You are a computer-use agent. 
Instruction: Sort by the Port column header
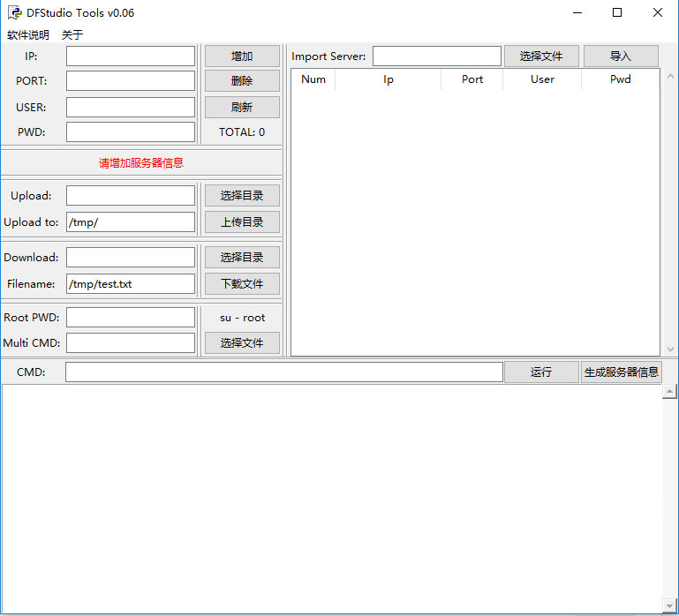click(x=472, y=79)
